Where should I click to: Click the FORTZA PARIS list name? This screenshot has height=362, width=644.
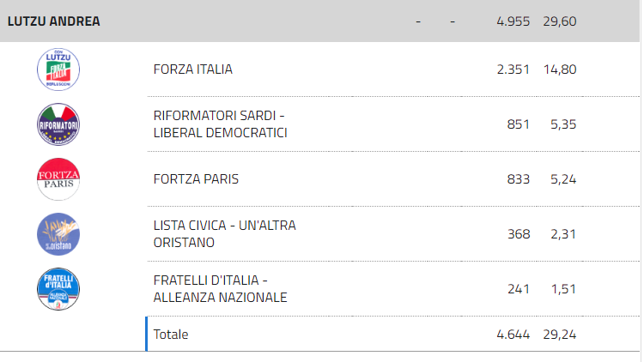point(196,179)
